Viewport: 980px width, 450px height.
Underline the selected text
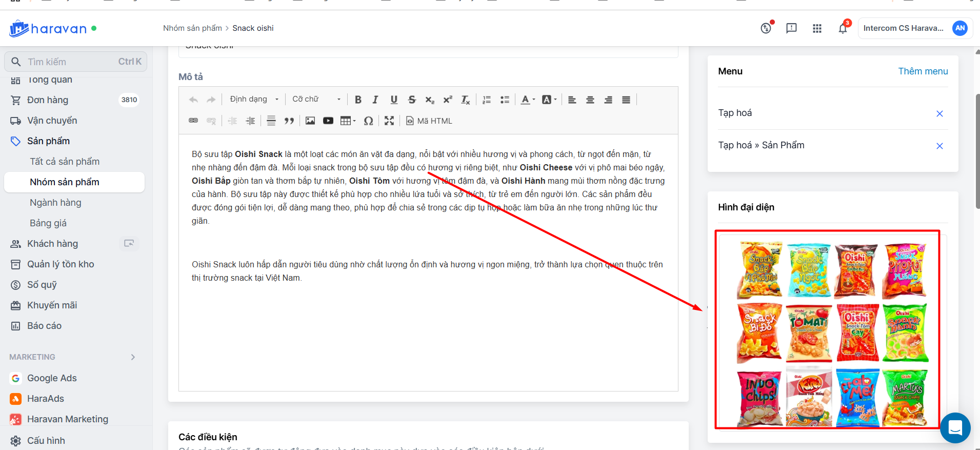click(394, 100)
